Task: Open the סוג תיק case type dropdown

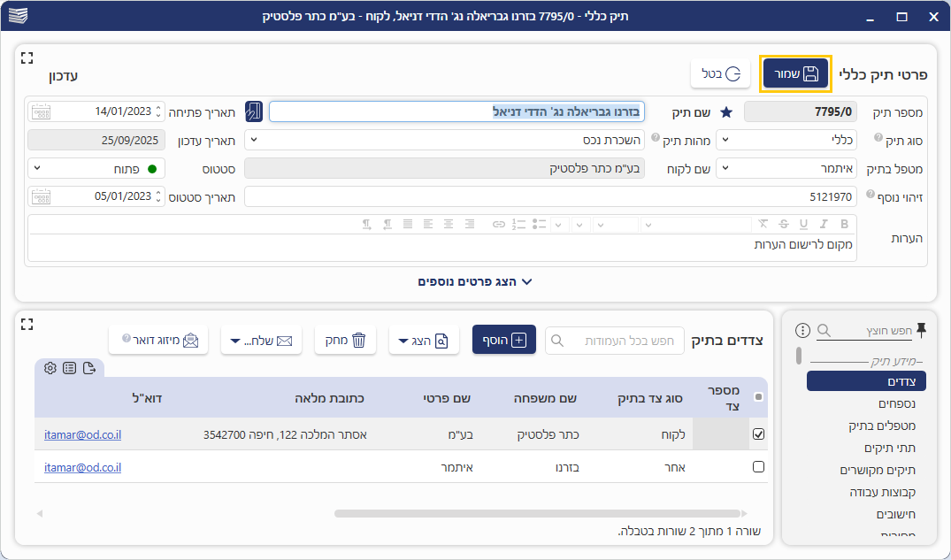Action: [786, 140]
